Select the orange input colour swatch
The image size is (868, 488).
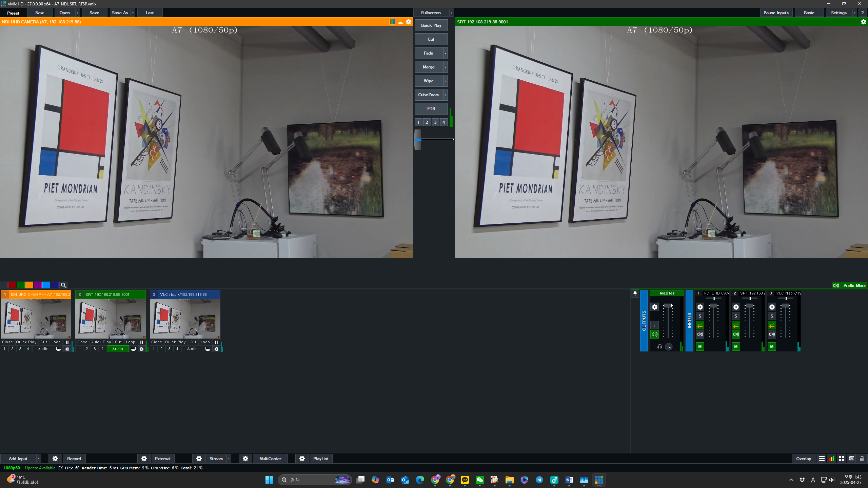pos(29,285)
